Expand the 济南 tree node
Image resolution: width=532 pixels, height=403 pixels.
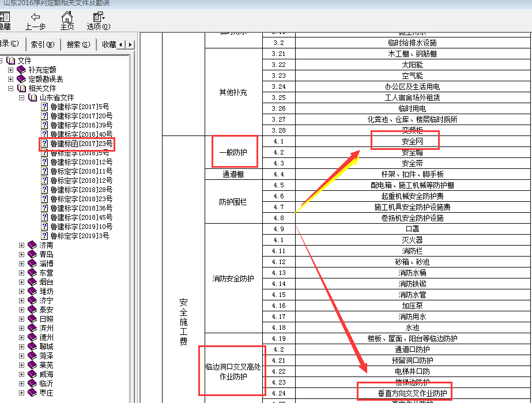[x=22, y=245]
